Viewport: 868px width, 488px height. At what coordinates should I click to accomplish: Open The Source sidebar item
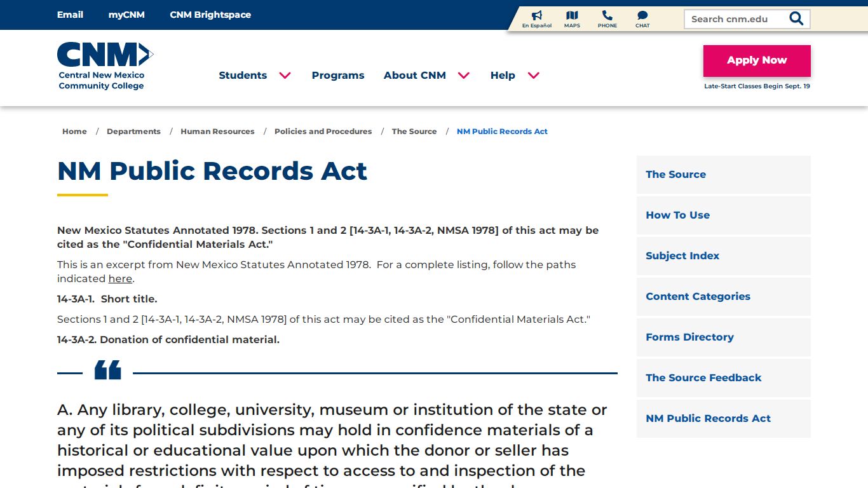[724, 175]
